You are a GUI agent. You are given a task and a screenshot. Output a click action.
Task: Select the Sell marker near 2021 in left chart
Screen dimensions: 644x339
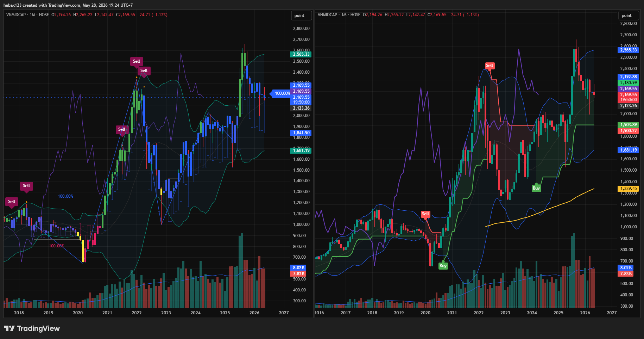(122, 129)
